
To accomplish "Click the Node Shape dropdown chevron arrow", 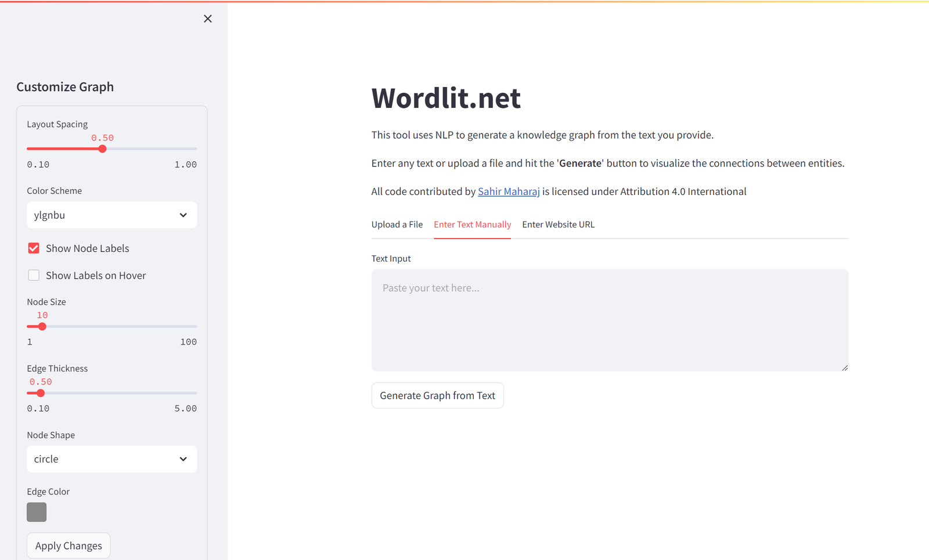I will click(183, 459).
